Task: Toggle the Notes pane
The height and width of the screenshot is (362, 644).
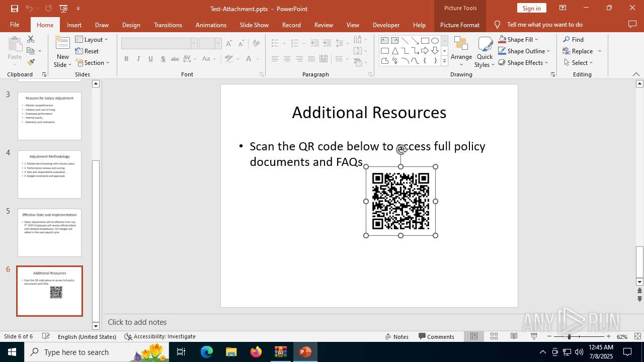Action: pos(396,336)
